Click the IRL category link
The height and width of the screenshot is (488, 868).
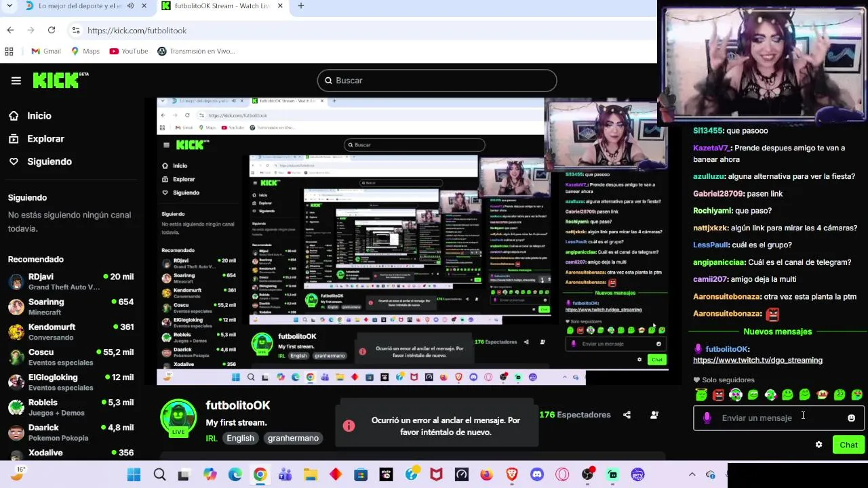pos(212,439)
